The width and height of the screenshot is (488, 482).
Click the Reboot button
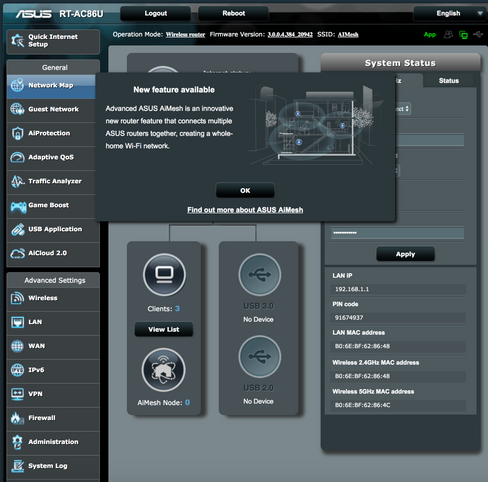coord(233,13)
